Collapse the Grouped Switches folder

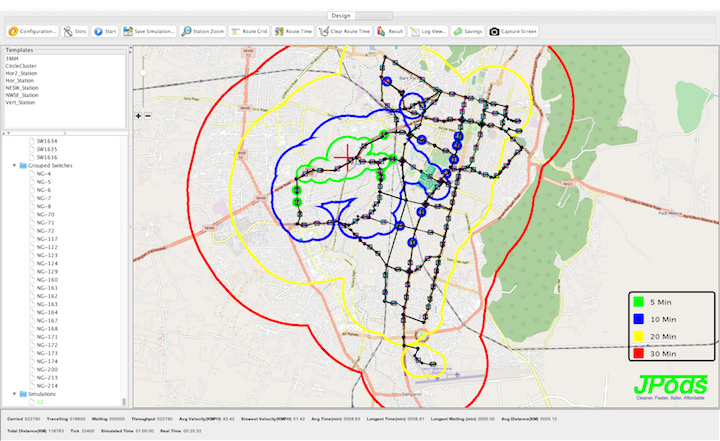pos(14,165)
